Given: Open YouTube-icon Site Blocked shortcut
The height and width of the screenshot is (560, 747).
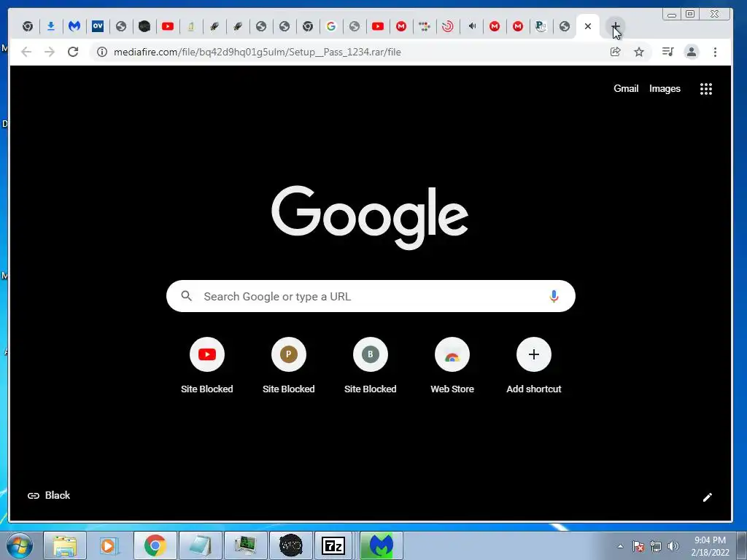Looking at the screenshot, I should point(206,366).
